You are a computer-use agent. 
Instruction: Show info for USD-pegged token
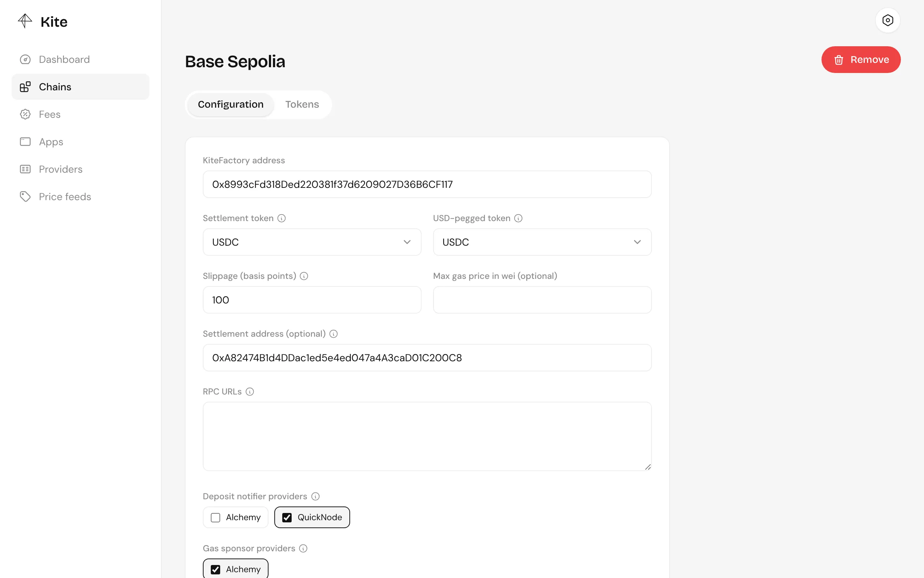518,218
